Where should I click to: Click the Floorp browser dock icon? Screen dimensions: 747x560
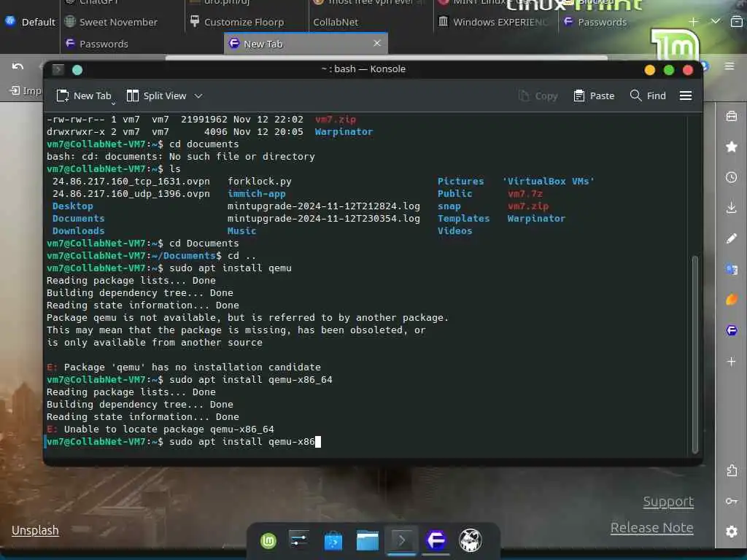[436, 540]
